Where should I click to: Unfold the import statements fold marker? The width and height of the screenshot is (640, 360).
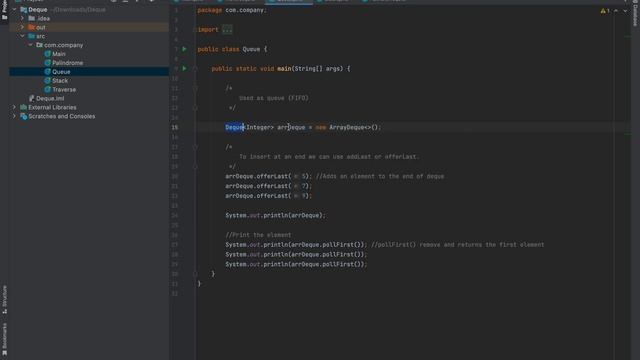[x=195, y=29]
